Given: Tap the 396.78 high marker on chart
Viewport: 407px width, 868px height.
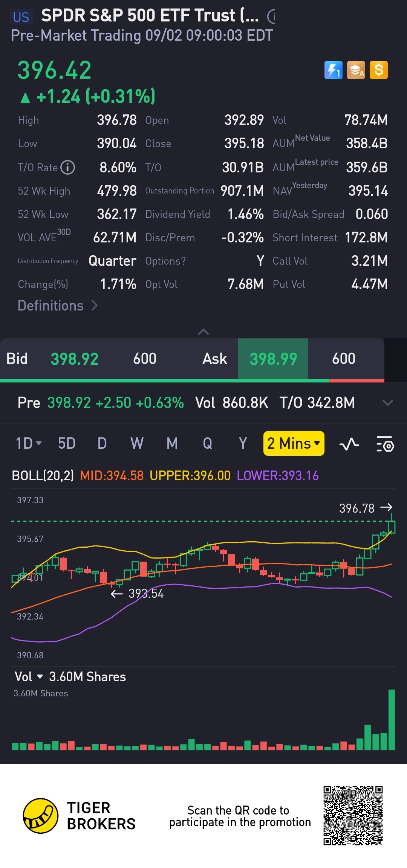Looking at the screenshot, I should [x=366, y=508].
